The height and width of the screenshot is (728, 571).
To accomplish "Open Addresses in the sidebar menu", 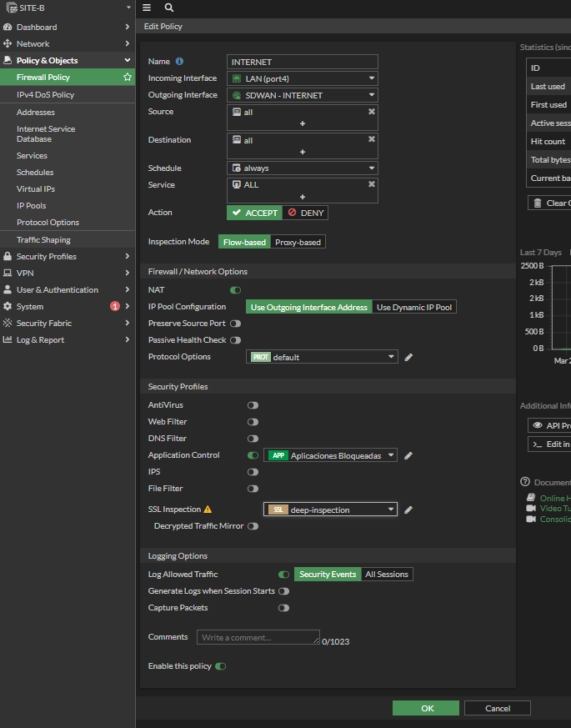I will coord(36,113).
